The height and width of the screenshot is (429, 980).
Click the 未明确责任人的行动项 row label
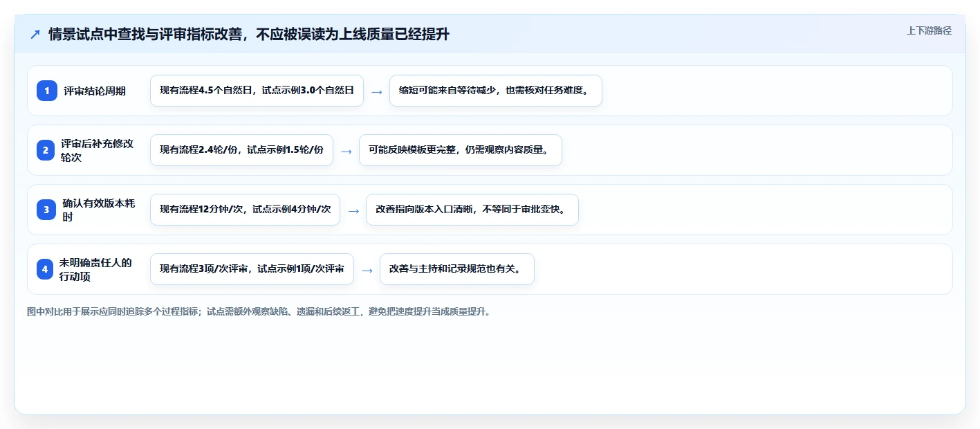(95, 269)
